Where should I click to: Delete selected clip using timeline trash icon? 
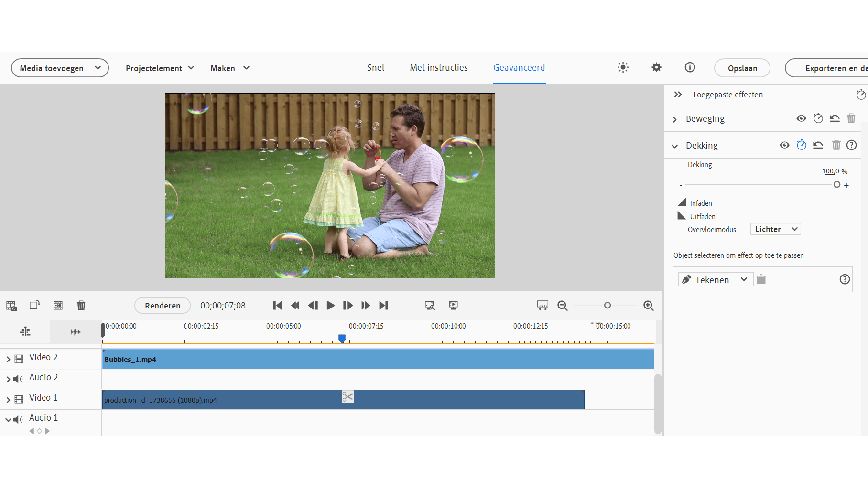81,306
